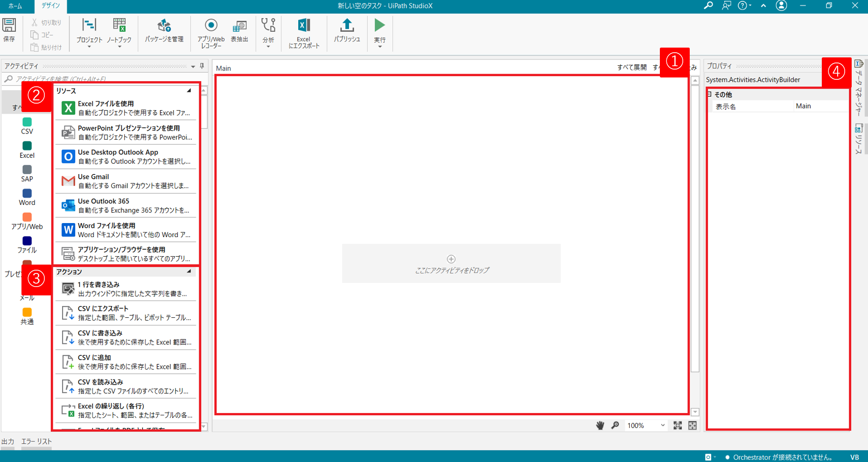
Task: Select Use Gmail activity
Action: point(126,181)
